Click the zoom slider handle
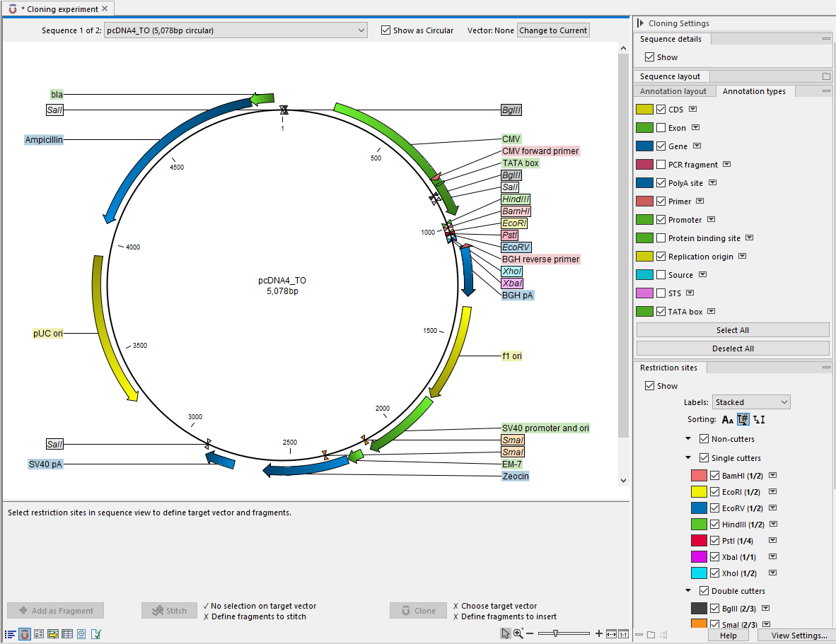The height and width of the screenshot is (644, 836). [x=557, y=633]
